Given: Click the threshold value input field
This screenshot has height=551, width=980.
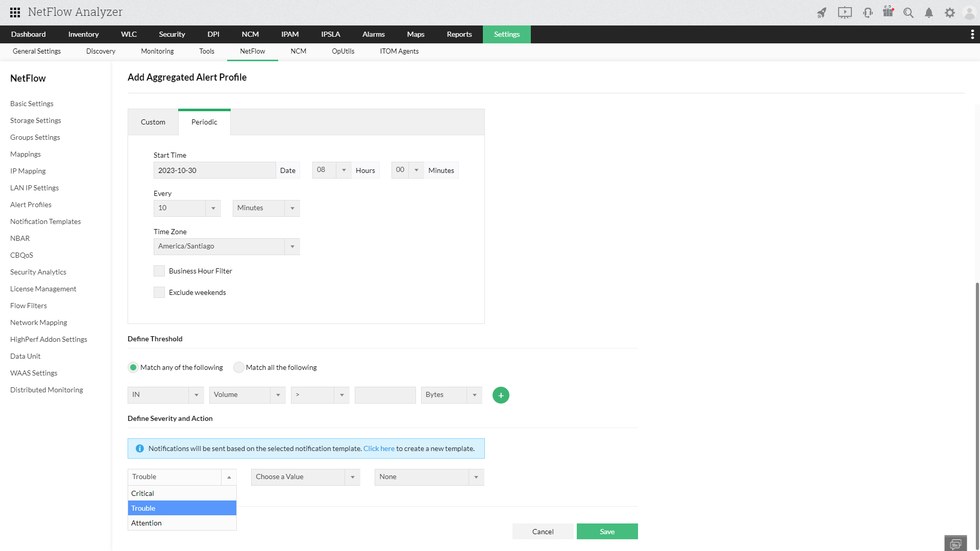Looking at the screenshot, I should coord(385,395).
